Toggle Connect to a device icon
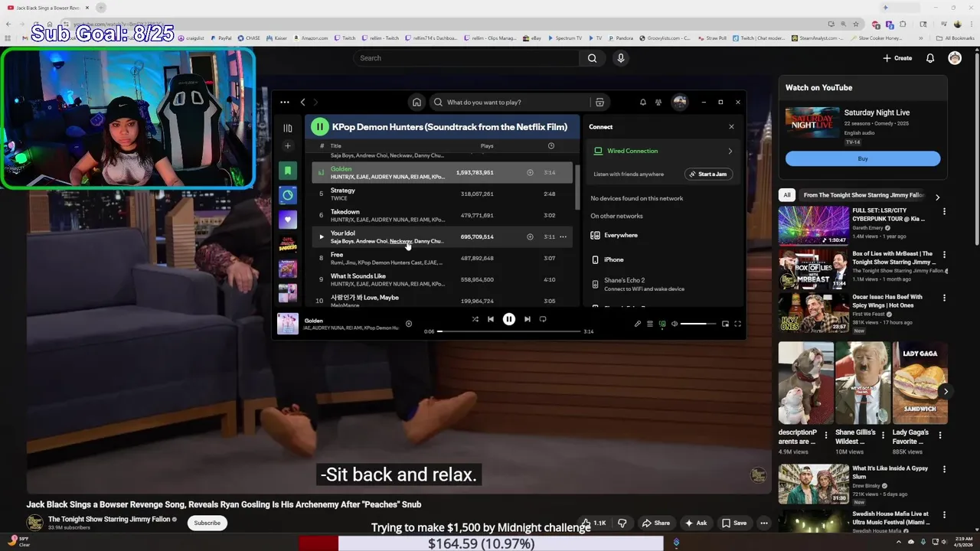Image resolution: width=980 pixels, height=551 pixels. [662, 324]
